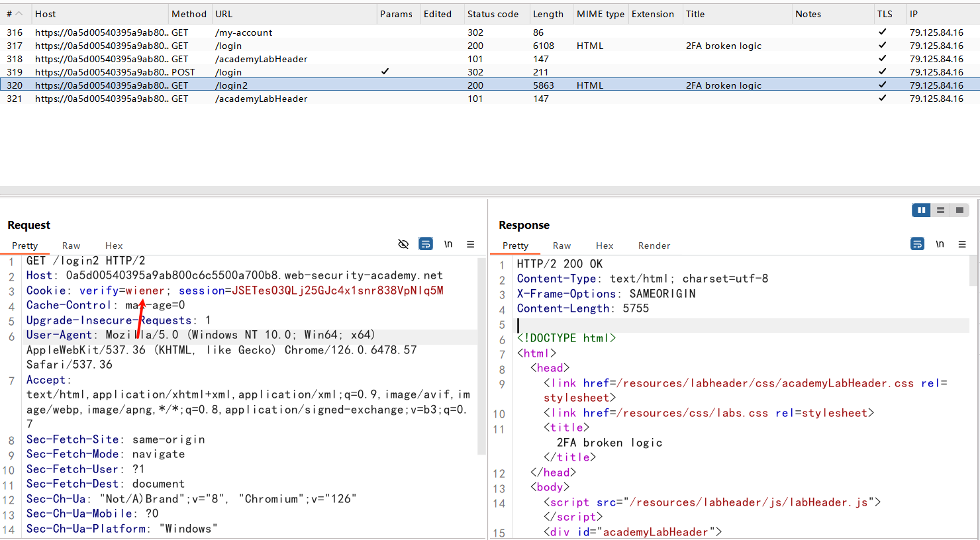980x540 pixels.
Task: Switch to Render tab in Response pane
Action: point(654,246)
